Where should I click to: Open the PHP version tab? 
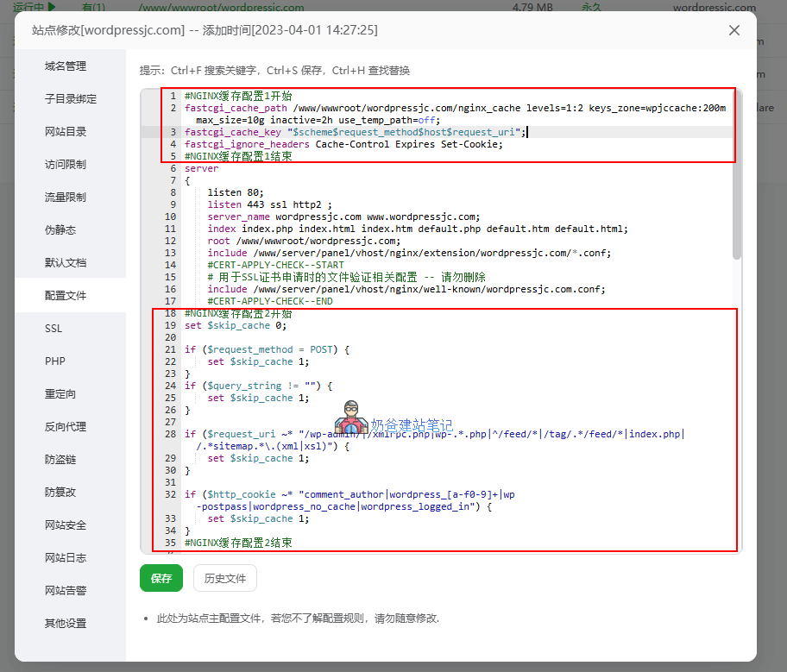pos(55,361)
